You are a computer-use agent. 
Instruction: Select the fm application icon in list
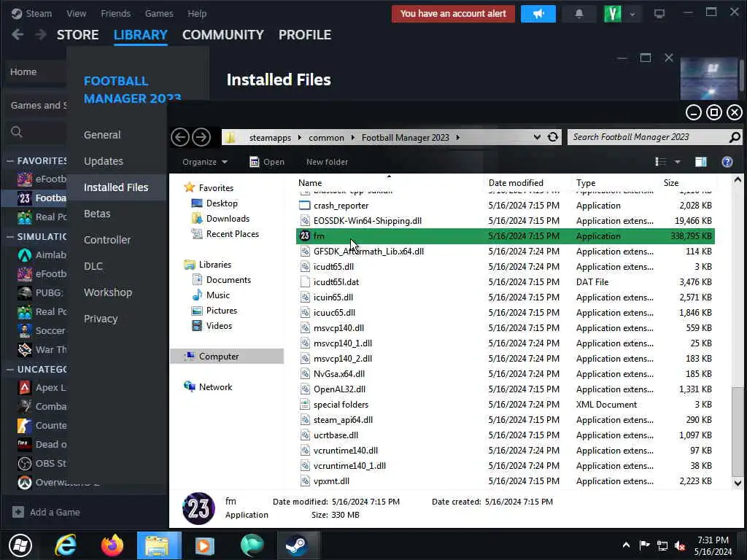(304, 236)
